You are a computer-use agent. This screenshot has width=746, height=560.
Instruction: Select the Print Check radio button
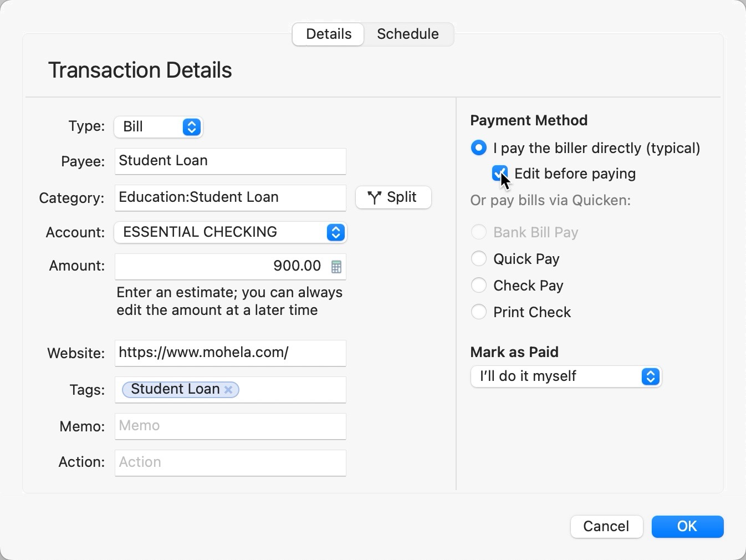click(479, 312)
